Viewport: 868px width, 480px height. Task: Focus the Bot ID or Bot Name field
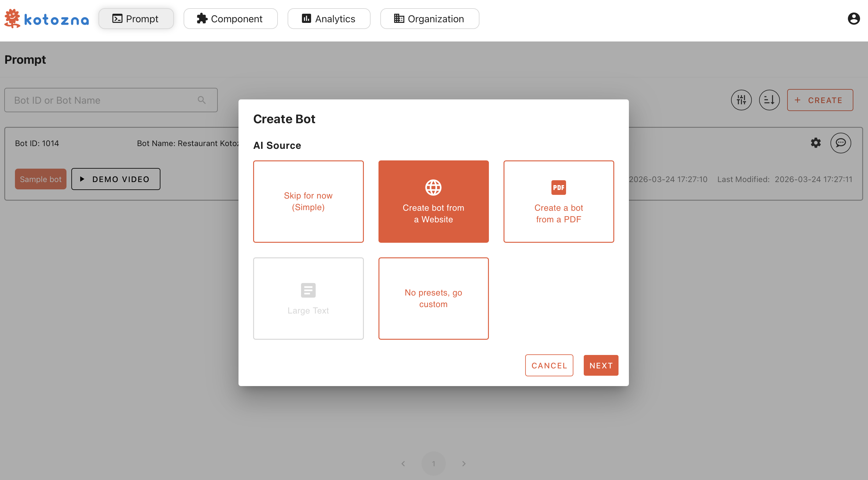coord(101,100)
